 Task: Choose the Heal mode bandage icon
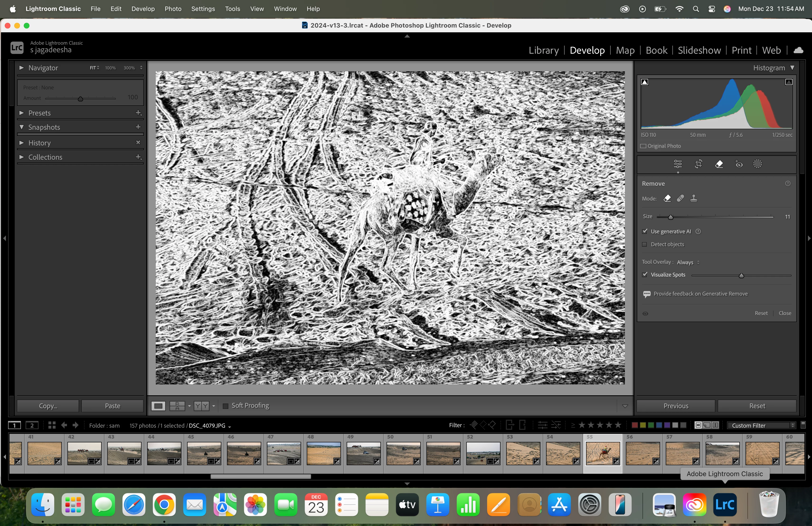pos(680,198)
